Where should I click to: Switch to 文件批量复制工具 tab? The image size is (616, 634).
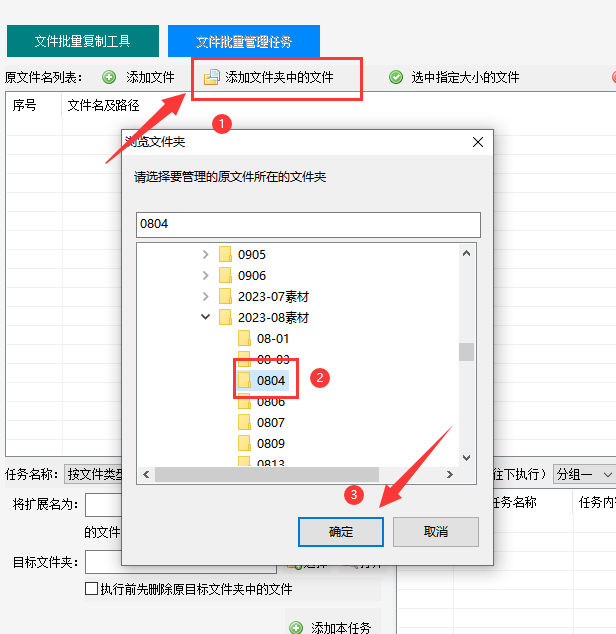click(x=83, y=41)
